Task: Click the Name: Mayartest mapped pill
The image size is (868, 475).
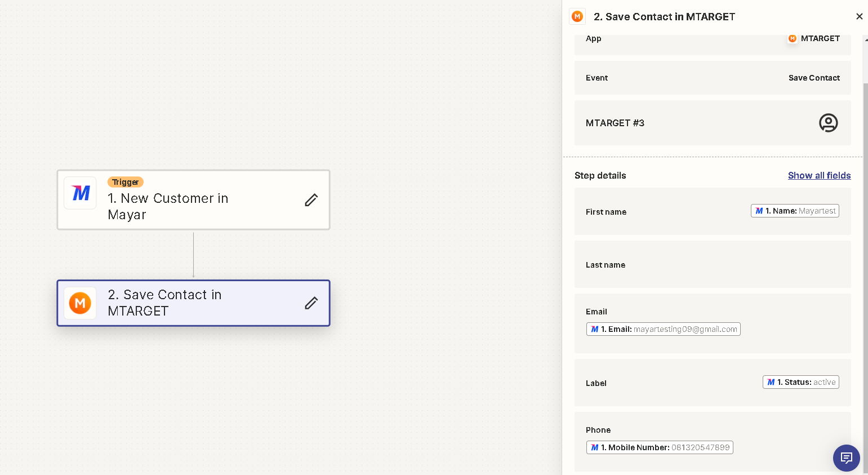Action: 795,211
